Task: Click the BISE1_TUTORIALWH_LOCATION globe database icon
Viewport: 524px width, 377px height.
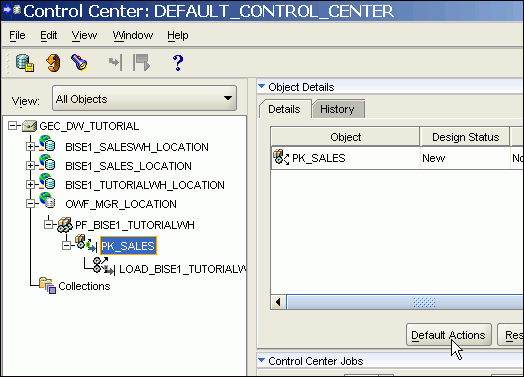Action: pos(47,182)
